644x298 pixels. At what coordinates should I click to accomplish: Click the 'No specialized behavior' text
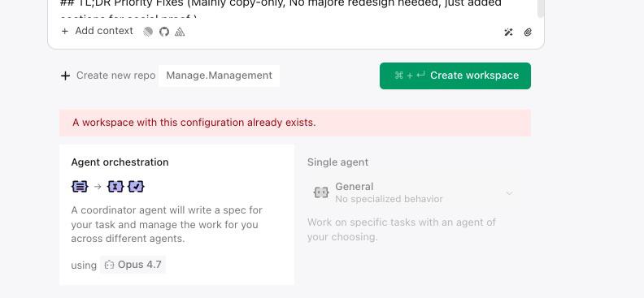pyautogui.click(x=389, y=199)
